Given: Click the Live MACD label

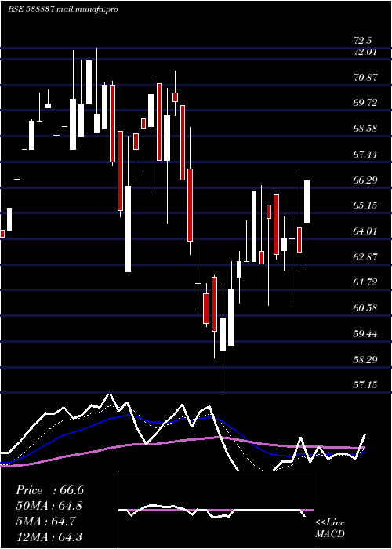Looking at the screenshot, I should click(x=330, y=528).
